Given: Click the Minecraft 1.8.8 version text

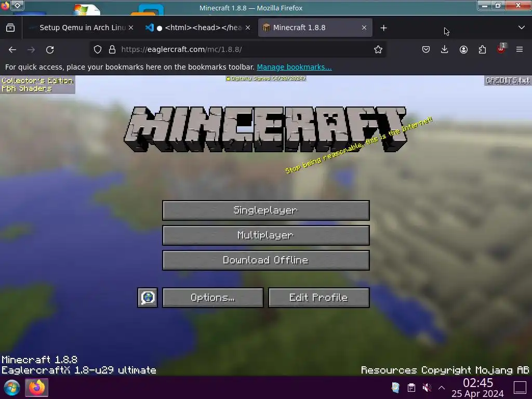Looking at the screenshot, I should click(x=39, y=360).
